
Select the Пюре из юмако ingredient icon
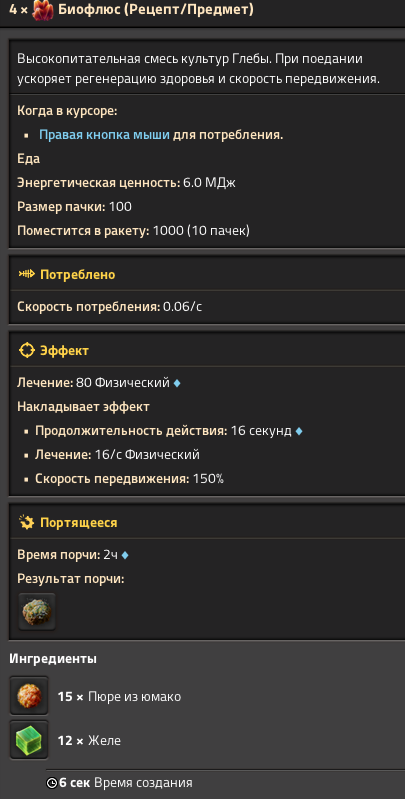(x=29, y=696)
